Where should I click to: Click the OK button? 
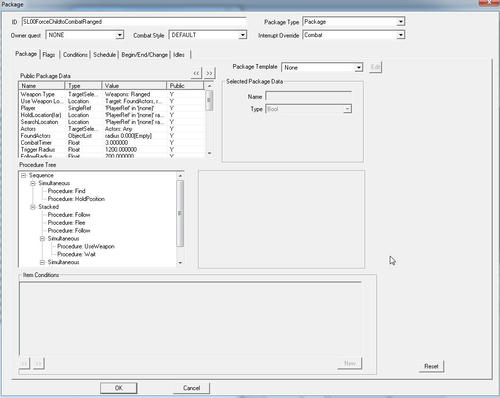pos(119,388)
